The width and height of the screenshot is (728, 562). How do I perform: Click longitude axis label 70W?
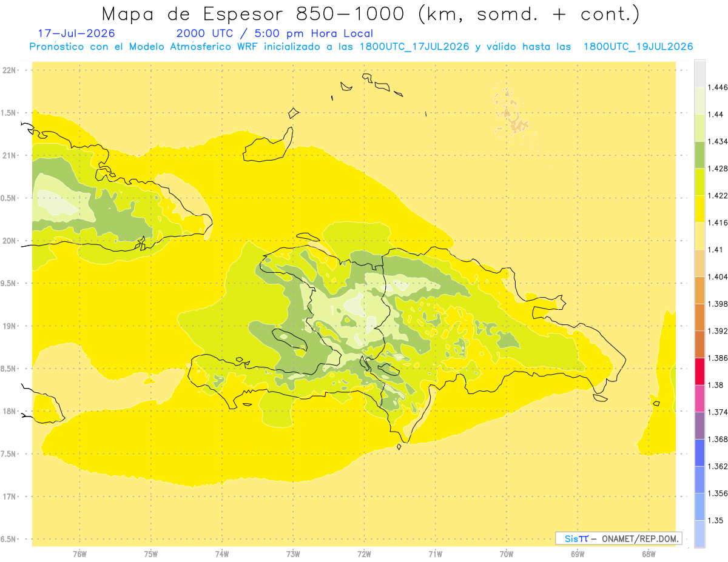coord(507,555)
